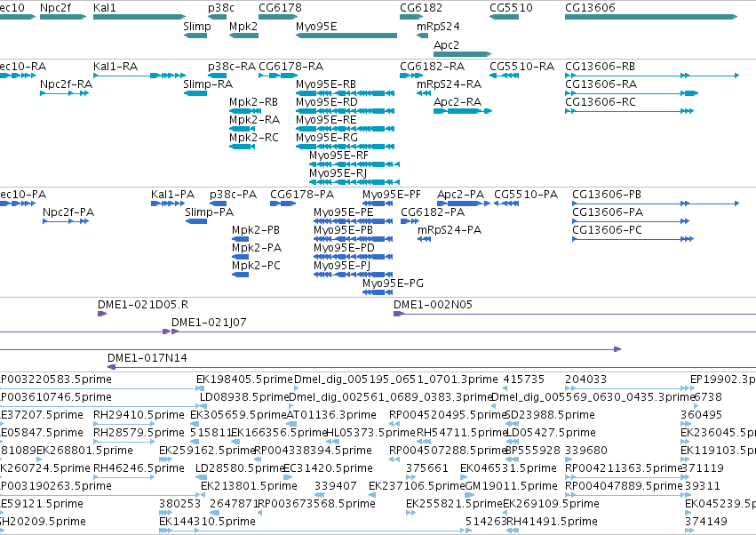Select the mRpS24 gene label
Viewport: 756px width, 535px height.
tap(438, 26)
